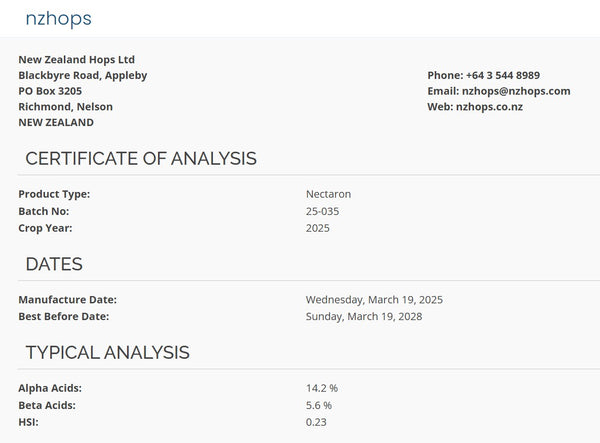
Task: Click the Blackbyre Road, Appleby address line
Action: [x=83, y=75]
